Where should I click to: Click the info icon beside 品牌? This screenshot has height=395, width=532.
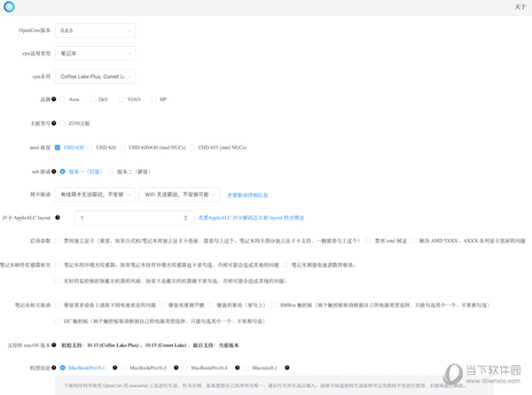[x=54, y=99]
